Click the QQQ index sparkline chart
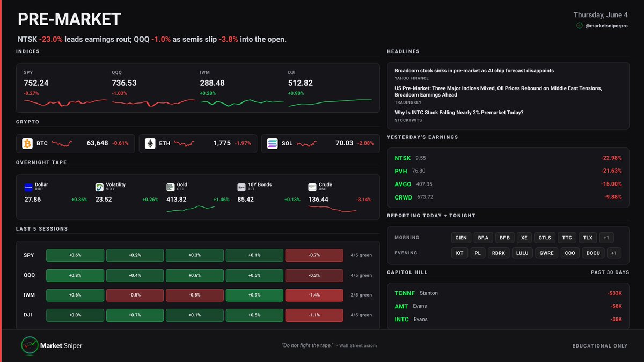Image resolution: width=644 pixels, height=362 pixels. coord(153,102)
